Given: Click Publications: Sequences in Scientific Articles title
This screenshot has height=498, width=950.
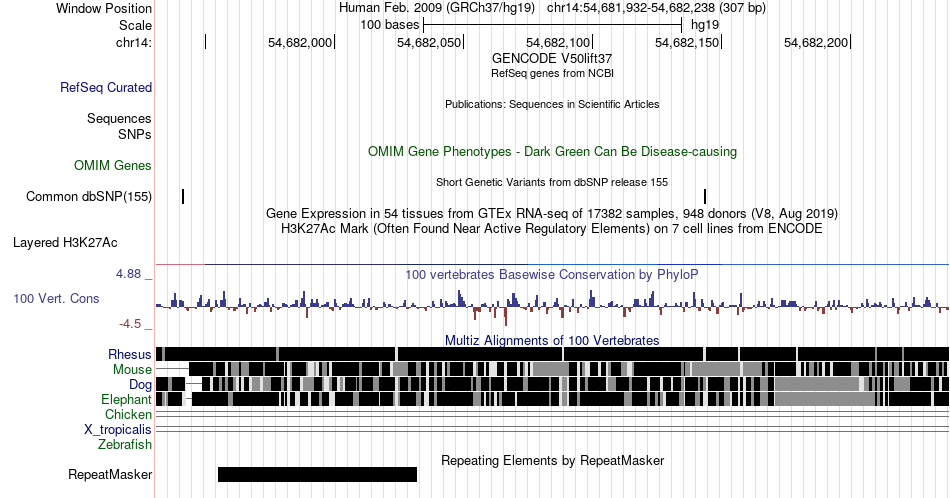Looking at the screenshot, I should [x=552, y=104].
